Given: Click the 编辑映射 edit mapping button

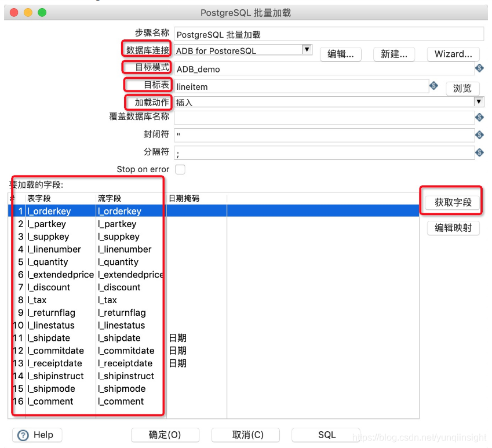Looking at the screenshot, I should click(x=453, y=228).
